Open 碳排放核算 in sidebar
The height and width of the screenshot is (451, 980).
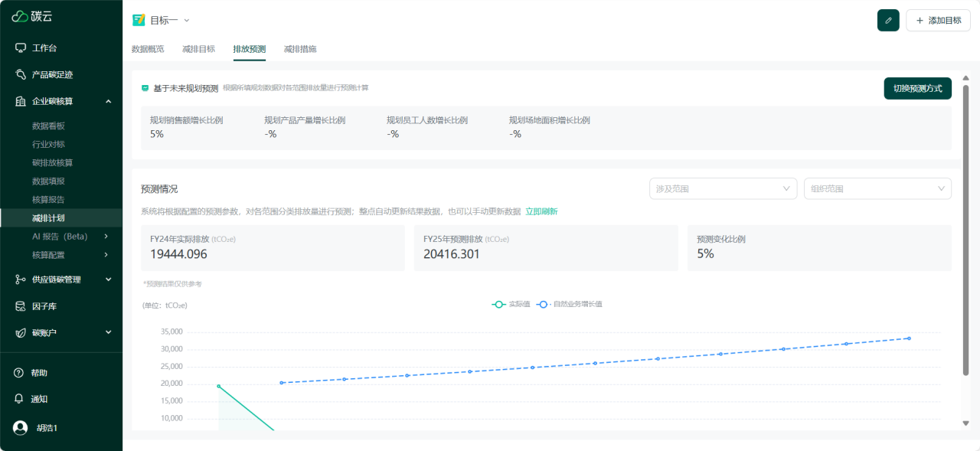[x=52, y=163]
